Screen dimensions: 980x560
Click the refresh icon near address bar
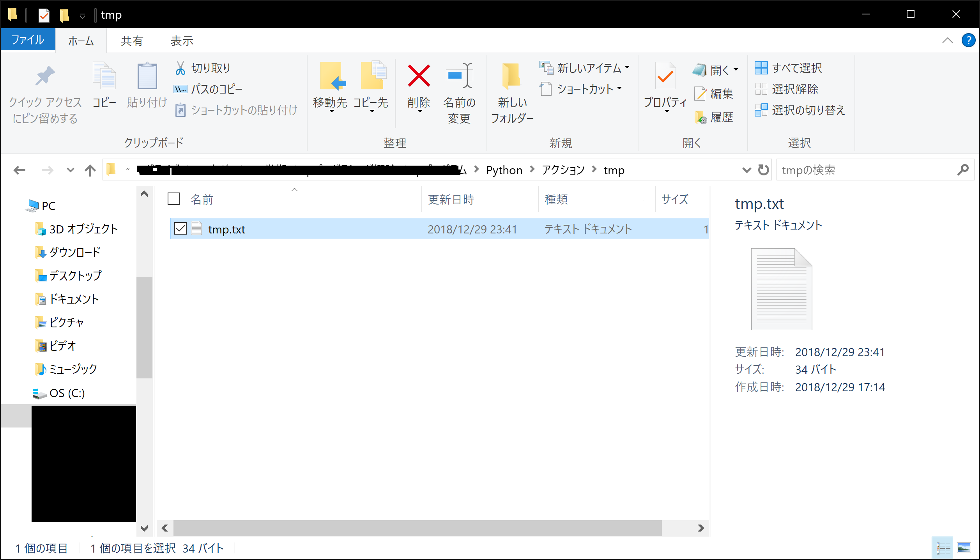coord(763,170)
